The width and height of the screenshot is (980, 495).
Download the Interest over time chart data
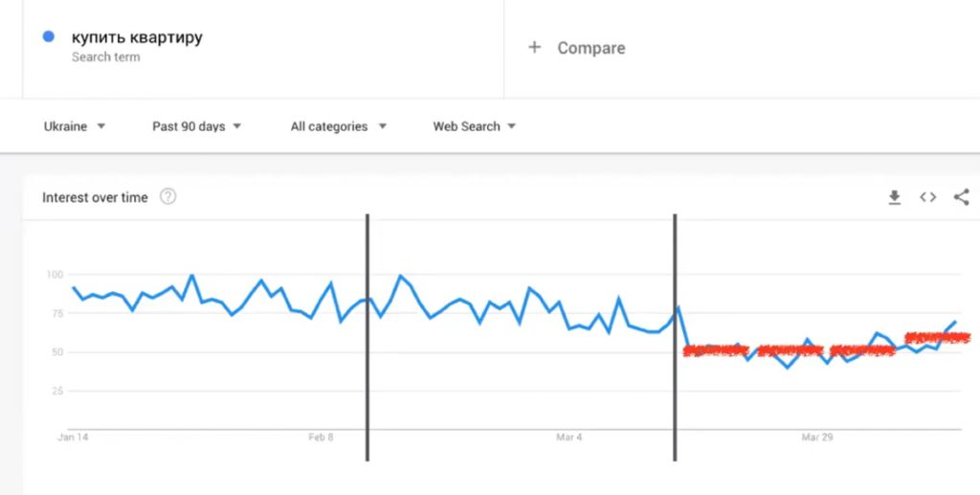pos(895,197)
